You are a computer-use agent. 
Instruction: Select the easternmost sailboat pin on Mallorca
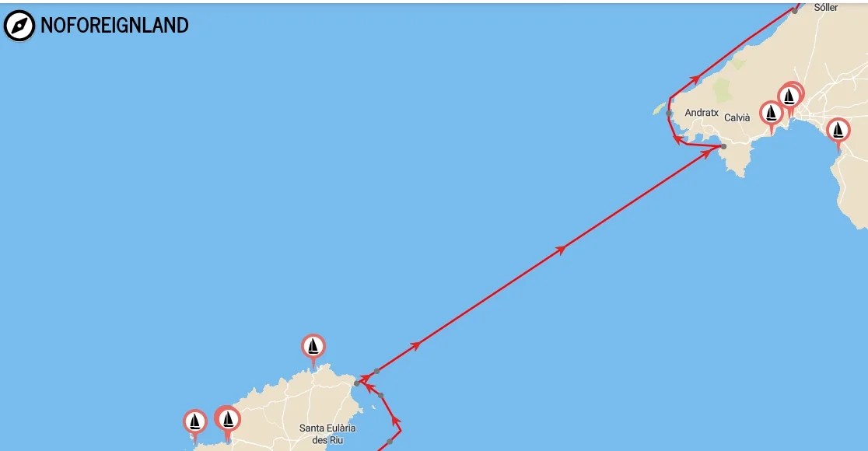838,134
